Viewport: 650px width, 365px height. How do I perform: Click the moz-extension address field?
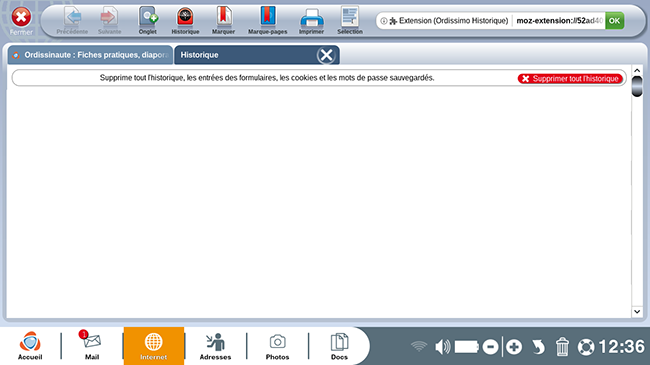tap(559, 21)
